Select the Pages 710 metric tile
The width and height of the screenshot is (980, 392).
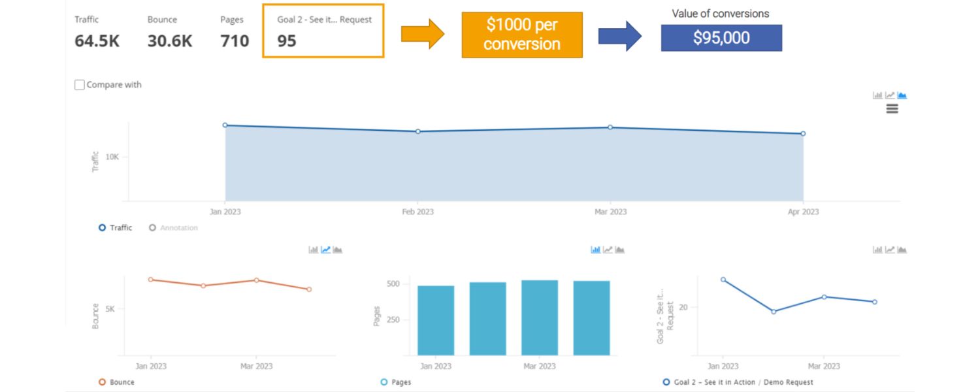click(x=234, y=29)
